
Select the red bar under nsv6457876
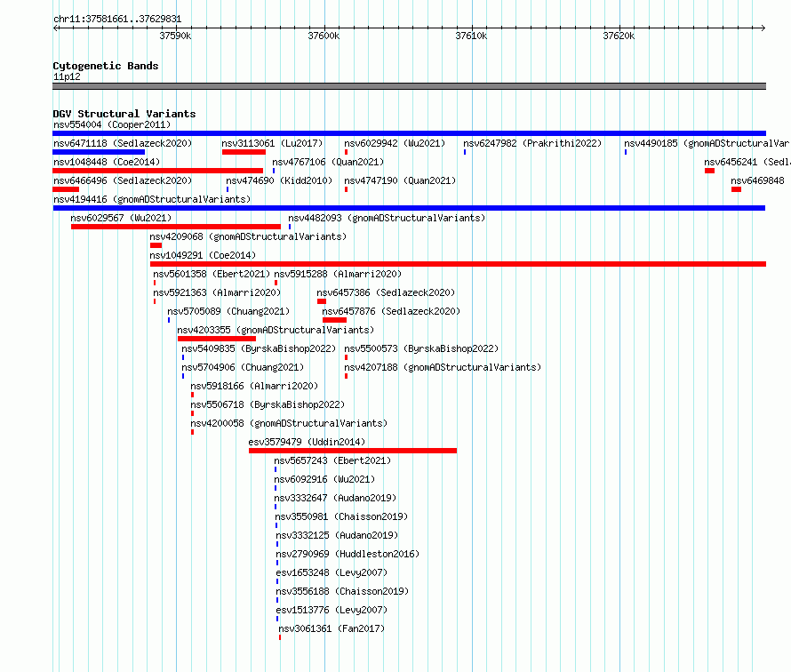point(334,320)
